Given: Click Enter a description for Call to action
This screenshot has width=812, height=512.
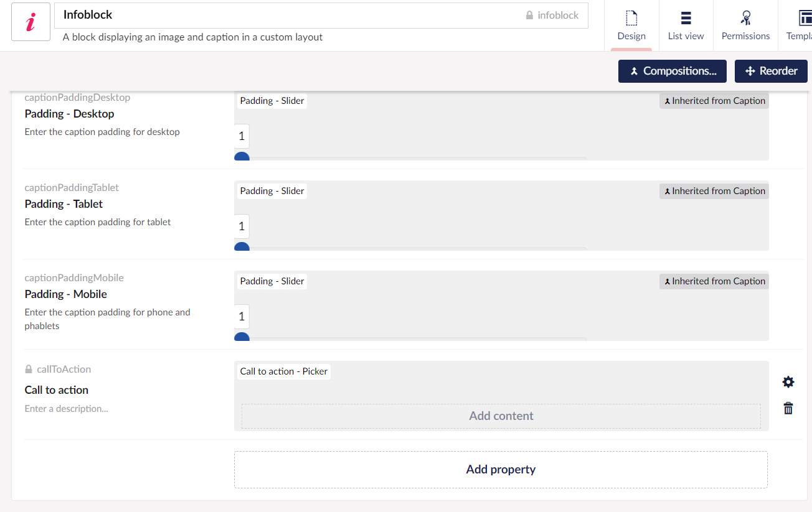Looking at the screenshot, I should click(x=66, y=408).
